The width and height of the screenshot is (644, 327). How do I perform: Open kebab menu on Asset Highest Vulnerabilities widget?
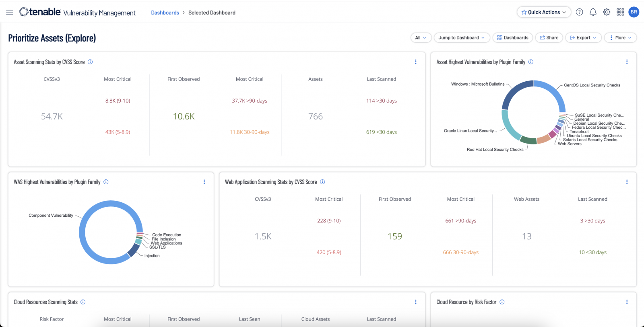click(627, 62)
